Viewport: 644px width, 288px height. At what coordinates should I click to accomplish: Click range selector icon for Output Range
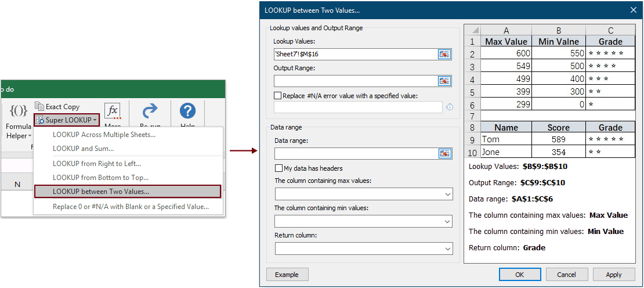click(444, 81)
